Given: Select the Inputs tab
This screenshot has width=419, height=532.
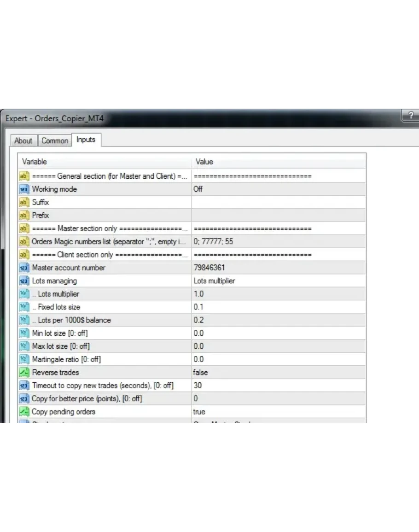Looking at the screenshot, I should pos(86,140).
